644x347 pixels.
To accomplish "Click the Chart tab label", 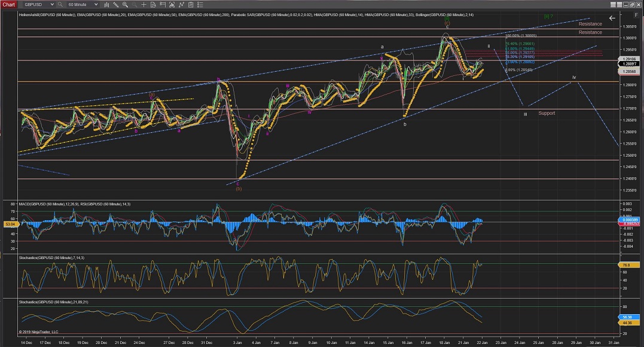I will coord(8,4).
